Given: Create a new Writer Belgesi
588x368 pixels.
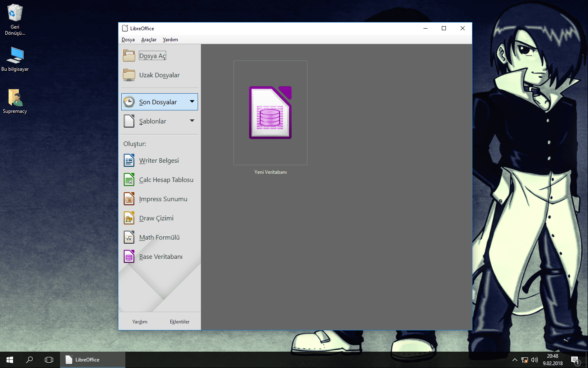Looking at the screenshot, I should pyautogui.click(x=160, y=160).
